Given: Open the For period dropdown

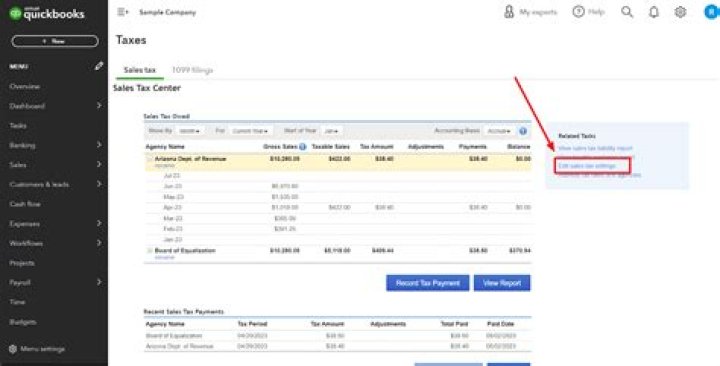Looking at the screenshot, I should 250,131.
